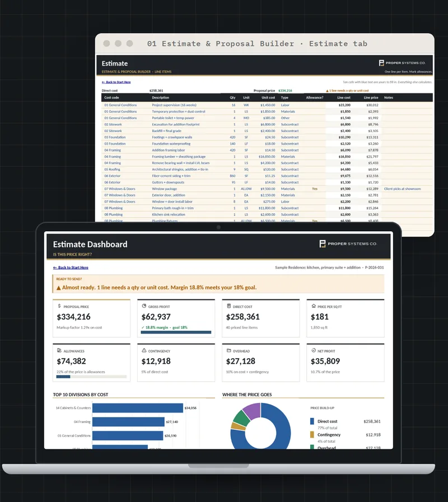
Task: Select 'Architectural shingles, addition + tie-in' cell
Action: (180, 170)
